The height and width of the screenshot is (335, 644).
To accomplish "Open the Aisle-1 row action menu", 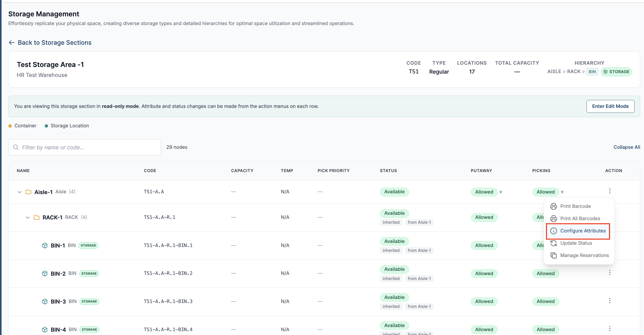I will pyautogui.click(x=610, y=191).
